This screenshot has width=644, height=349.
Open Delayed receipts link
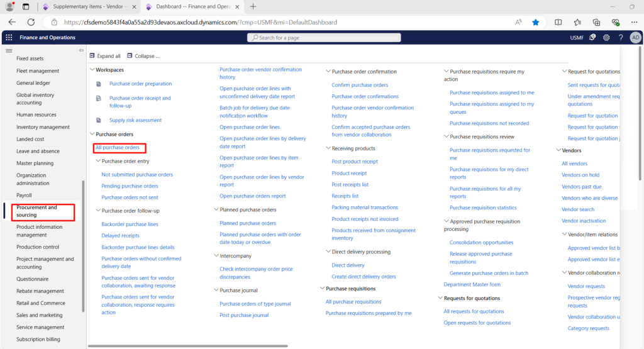(120, 236)
